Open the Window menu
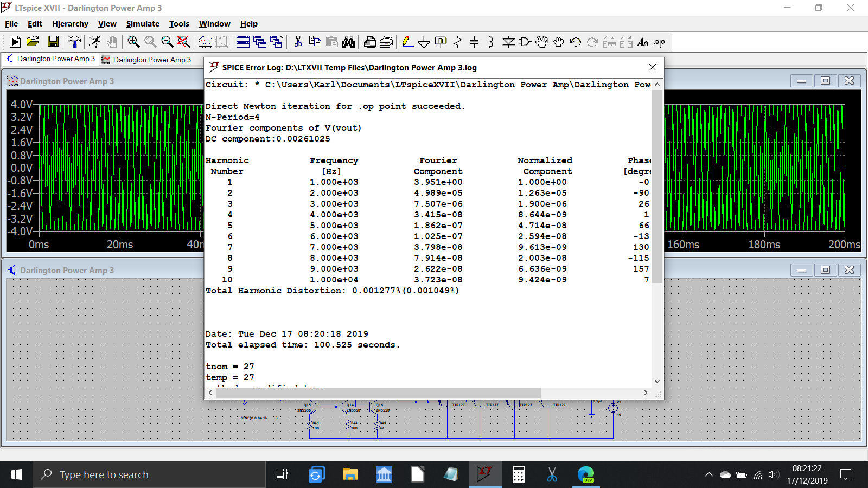Viewport: 868px width, 488px height. pos(214,24)
